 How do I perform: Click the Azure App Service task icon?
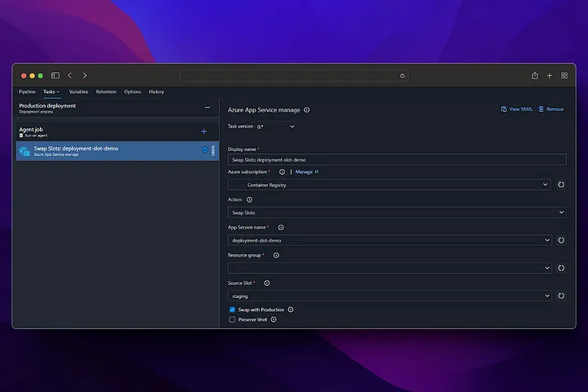point(24,151)
